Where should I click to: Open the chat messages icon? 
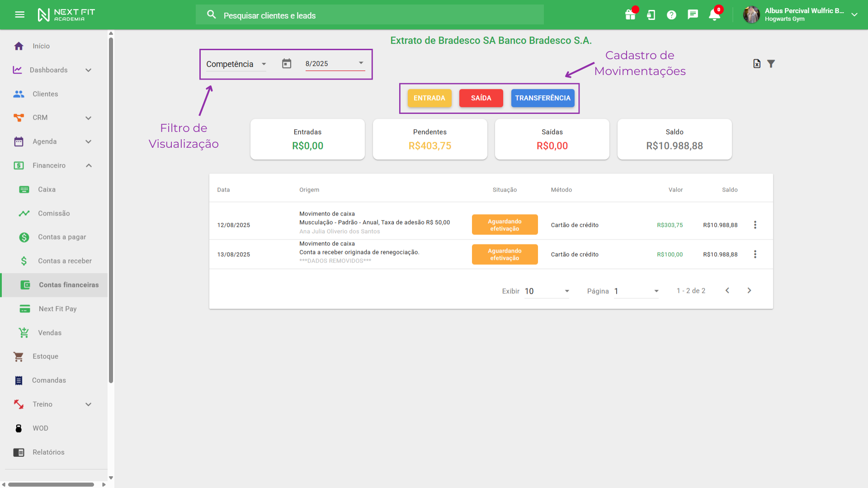pyautogui.click(x=693, y=15)
